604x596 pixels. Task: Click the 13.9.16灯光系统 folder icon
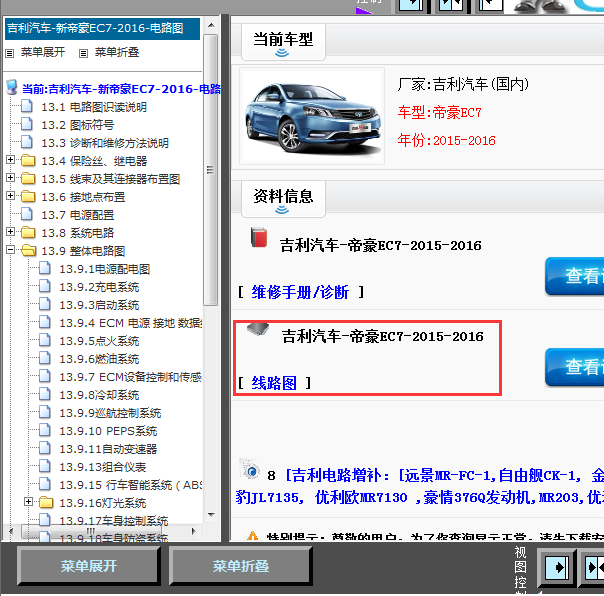coord(46,502)
